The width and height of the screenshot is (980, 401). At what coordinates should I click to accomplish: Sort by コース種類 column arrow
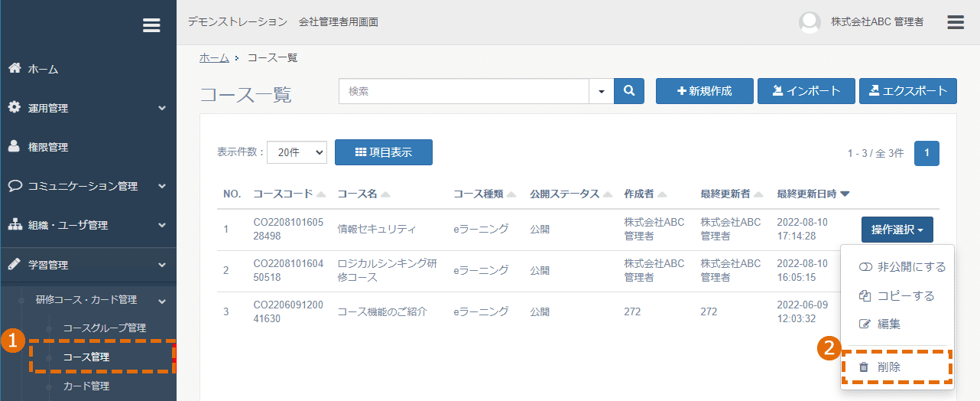tap(511, 194)
